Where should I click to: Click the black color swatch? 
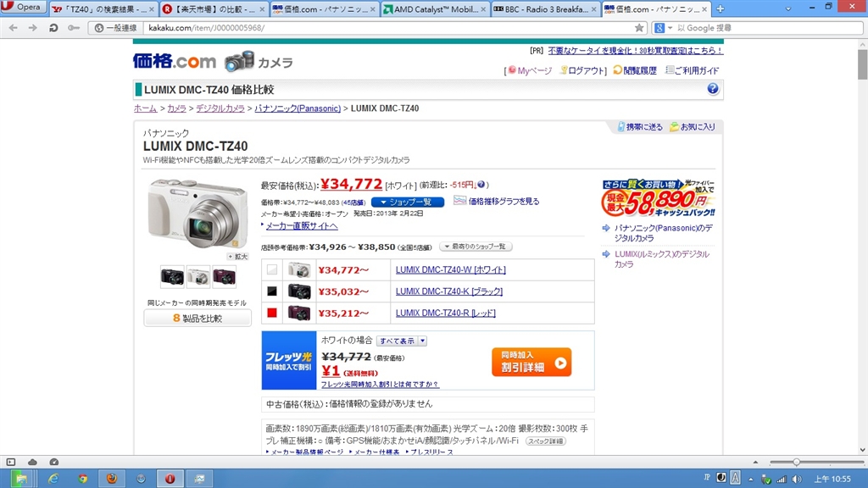272,291
